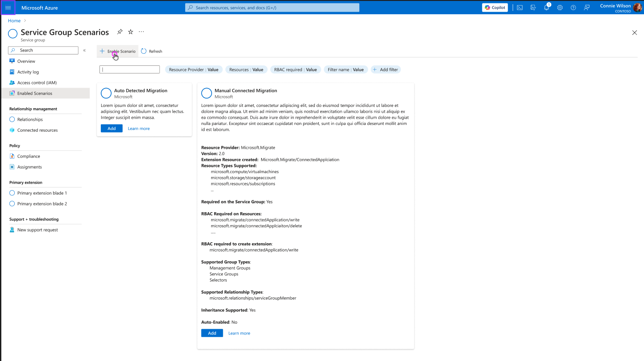Image resolution: width=644 pixels, height=361 pixels.
Task: Click the 'Manual Connected Migration' card title
Action: point(246,91)
